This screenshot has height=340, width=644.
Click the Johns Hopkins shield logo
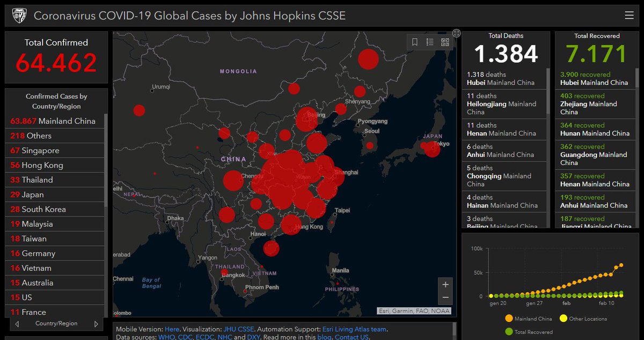18,16
